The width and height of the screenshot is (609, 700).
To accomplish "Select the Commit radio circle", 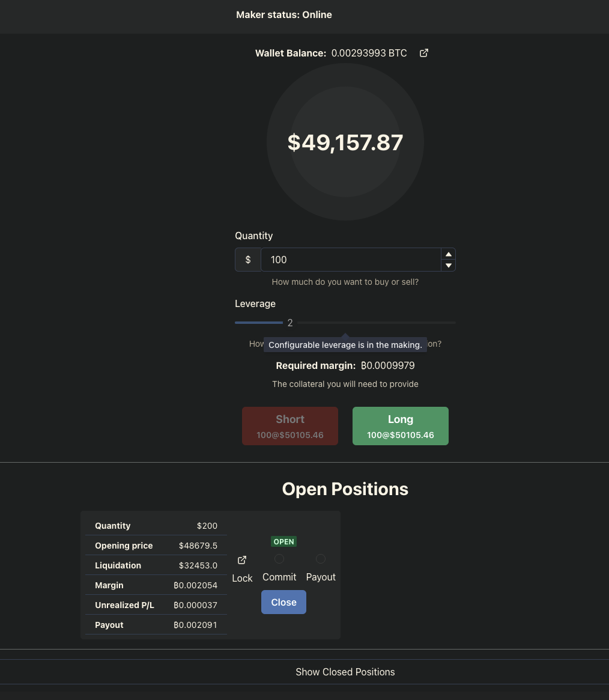I will point(279,559).
